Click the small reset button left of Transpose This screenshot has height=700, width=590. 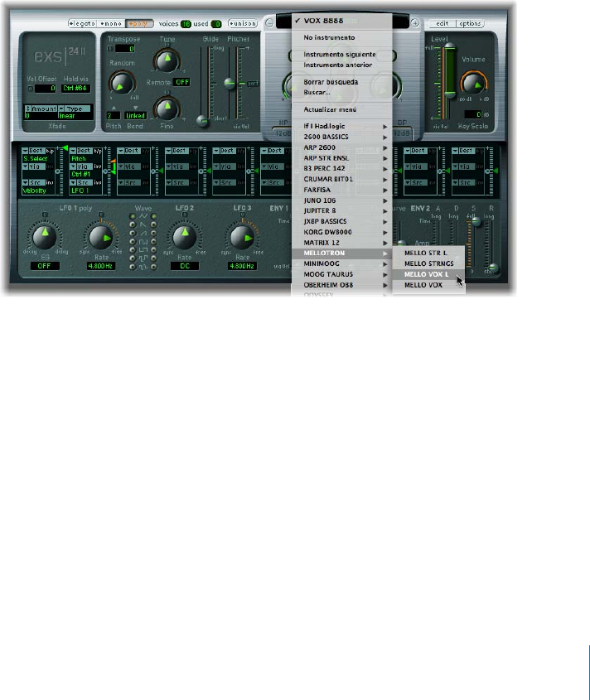pos(110,49)
